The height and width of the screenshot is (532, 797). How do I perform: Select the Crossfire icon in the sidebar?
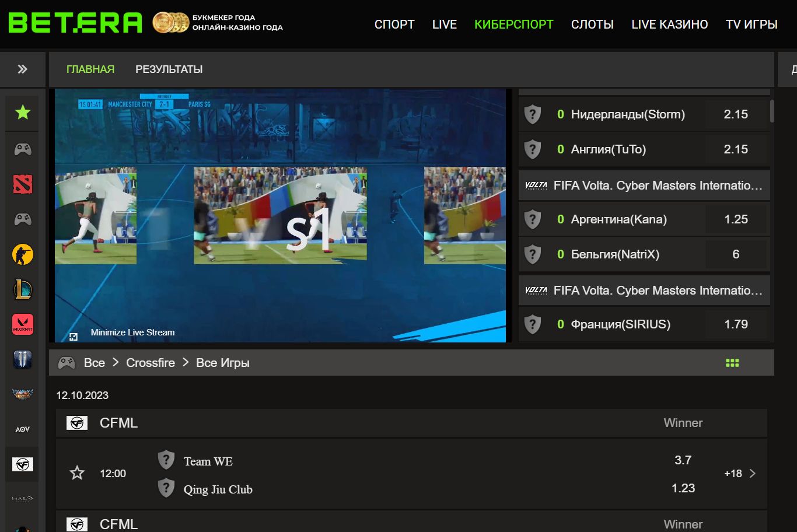[23, 464]
